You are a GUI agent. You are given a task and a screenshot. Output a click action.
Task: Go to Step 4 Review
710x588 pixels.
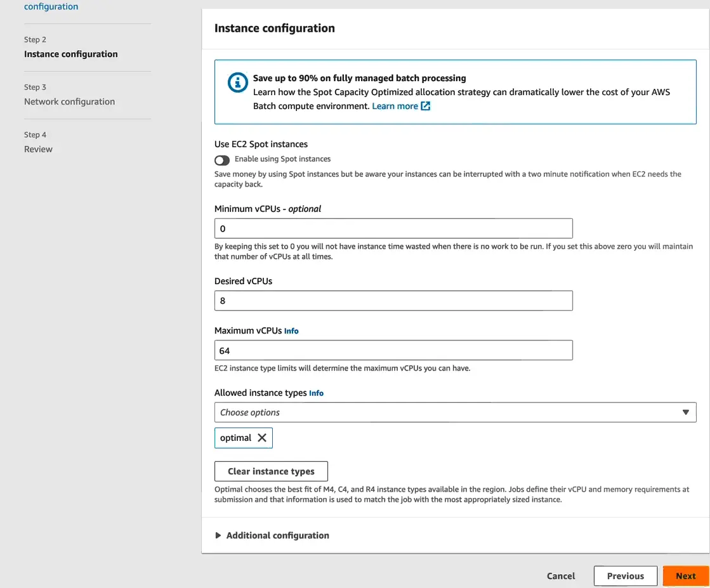click(x=38, y=149)
